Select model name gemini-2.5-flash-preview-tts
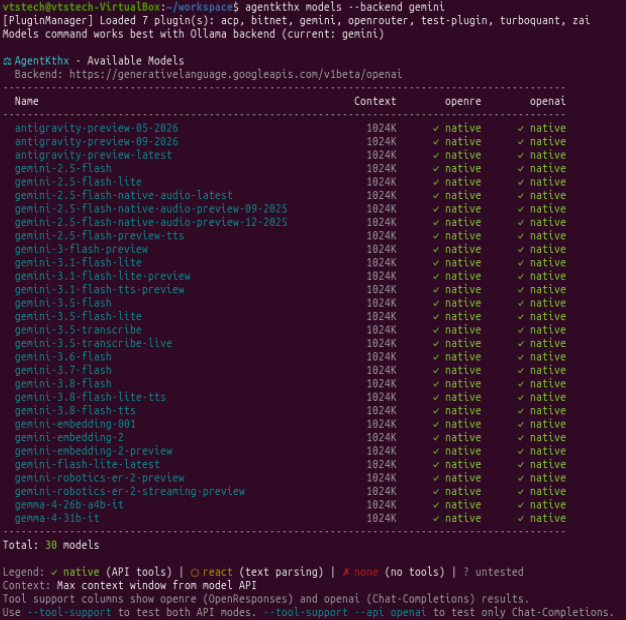 tap(99, 236)
